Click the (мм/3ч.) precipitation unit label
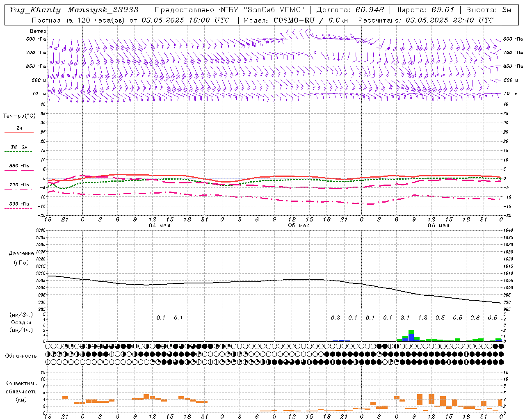This screenshot has height=420, width=525. tap(21, 315)
